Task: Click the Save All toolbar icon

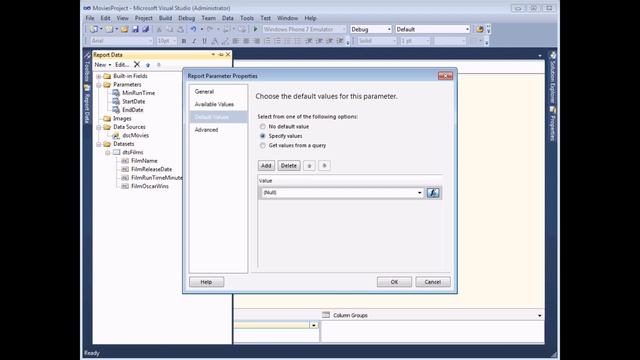Action: 145,29
